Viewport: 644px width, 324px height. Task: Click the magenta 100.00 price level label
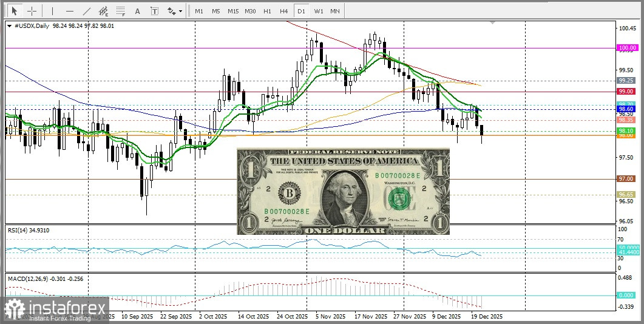(627, 48)
